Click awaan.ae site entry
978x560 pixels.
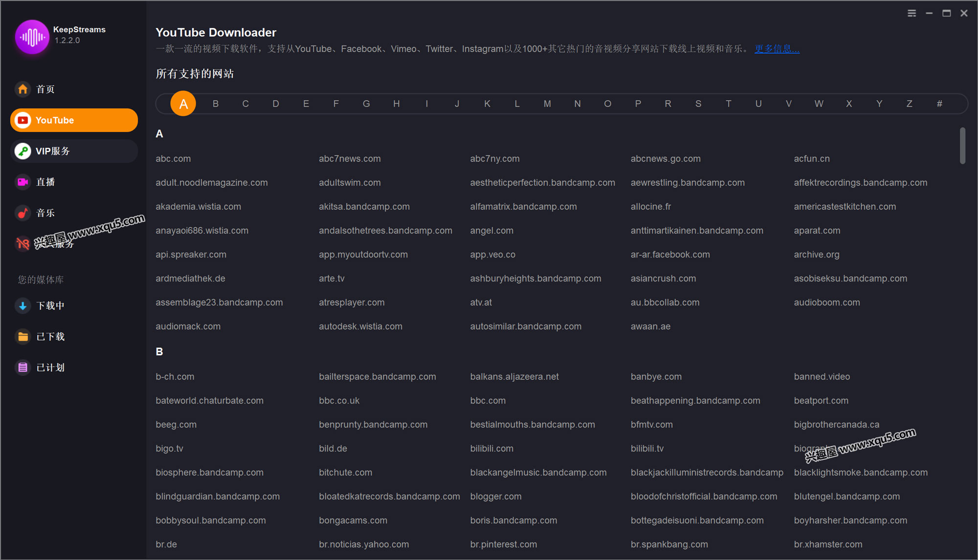click(650, 326)
